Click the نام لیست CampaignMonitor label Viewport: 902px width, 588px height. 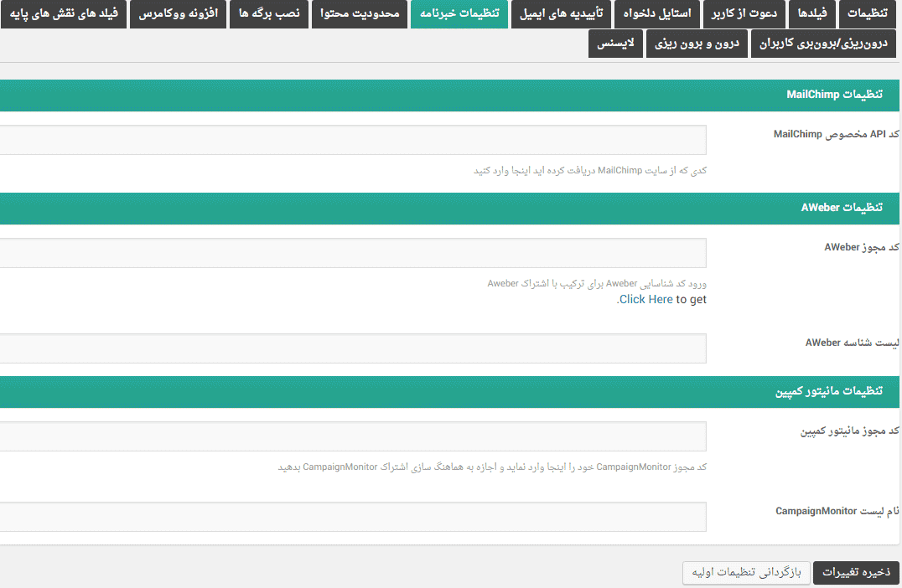[837, 512]
